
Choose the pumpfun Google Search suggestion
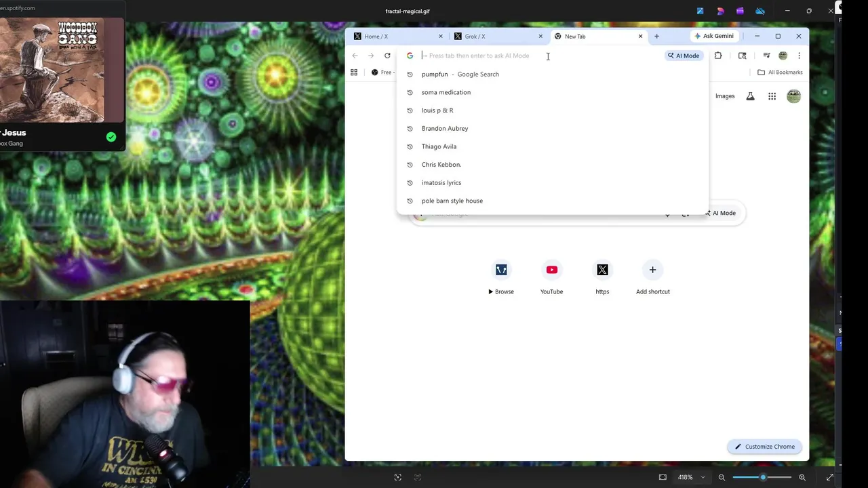click(x=553, y=74)
